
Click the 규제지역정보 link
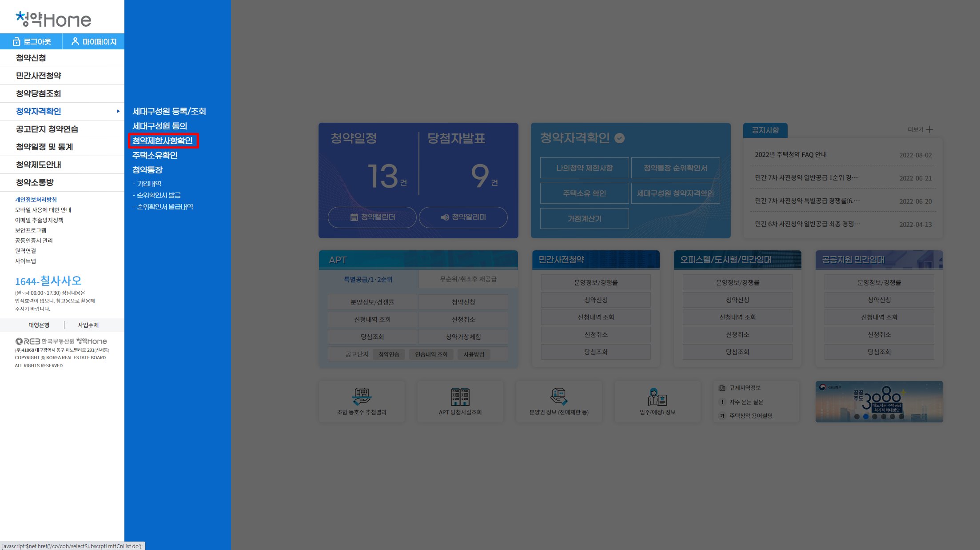click(x=745, y=388)
